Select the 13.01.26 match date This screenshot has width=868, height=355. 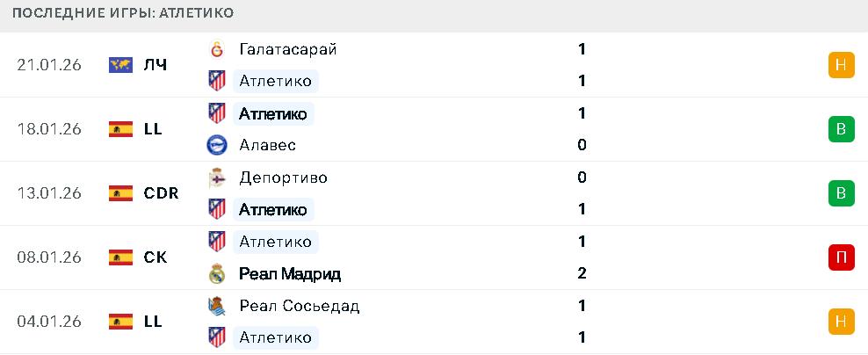(49, 193)
